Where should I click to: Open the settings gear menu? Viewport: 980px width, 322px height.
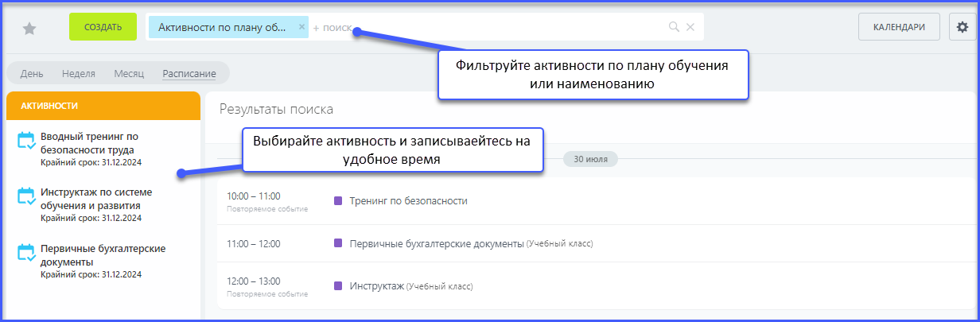(x=962, y=27)
